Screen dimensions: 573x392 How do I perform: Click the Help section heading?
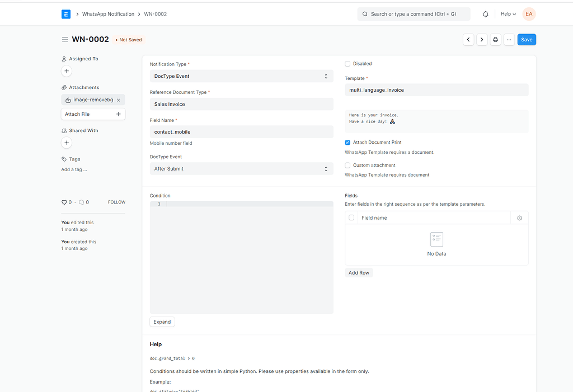click(x=156, y=344)
